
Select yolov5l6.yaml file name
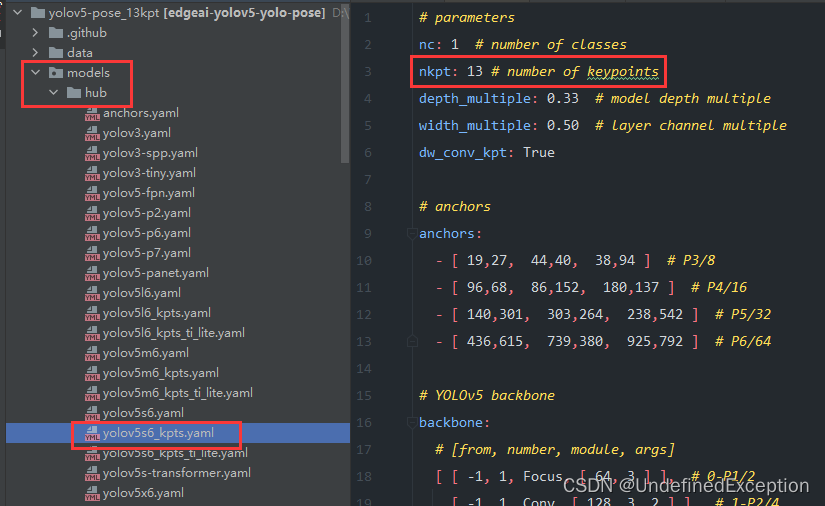142,292
